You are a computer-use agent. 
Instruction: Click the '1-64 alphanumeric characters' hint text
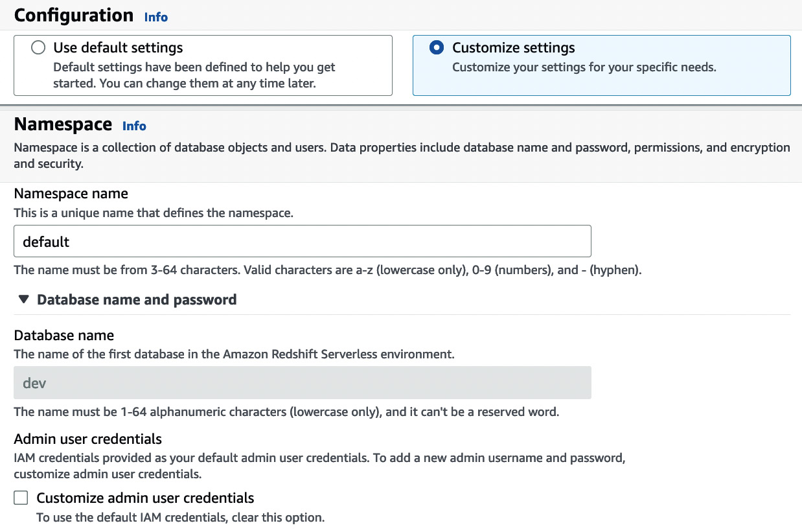(x=286, y=412)
